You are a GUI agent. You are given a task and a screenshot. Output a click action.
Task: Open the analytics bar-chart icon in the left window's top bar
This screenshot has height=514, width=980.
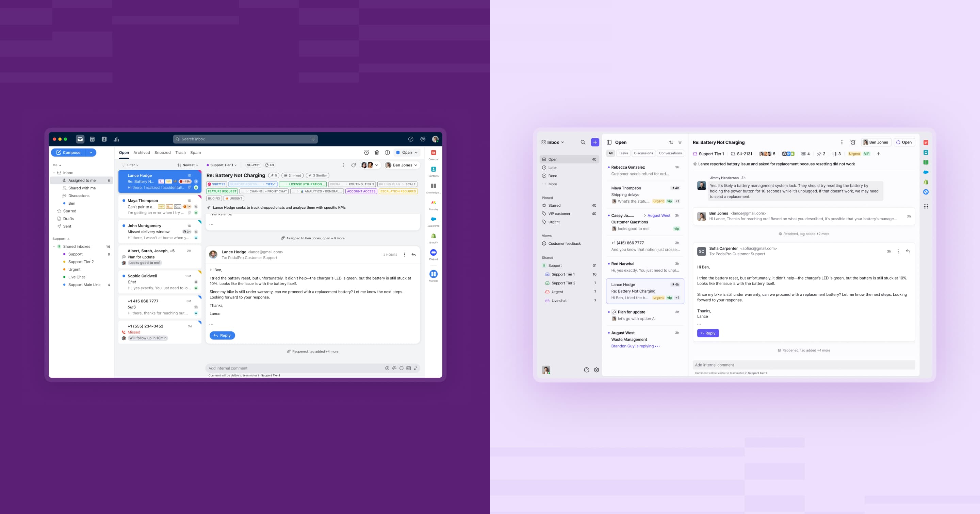click(x=116, y=139)
